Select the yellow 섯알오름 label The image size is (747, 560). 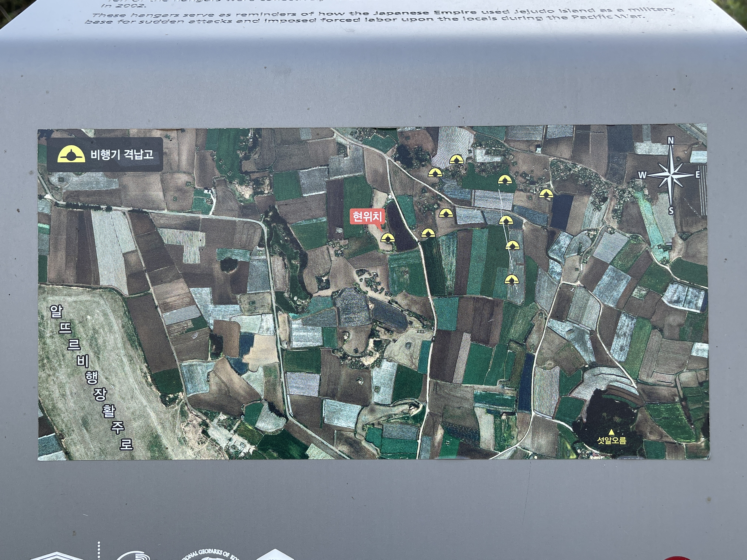tap(612, 440)
